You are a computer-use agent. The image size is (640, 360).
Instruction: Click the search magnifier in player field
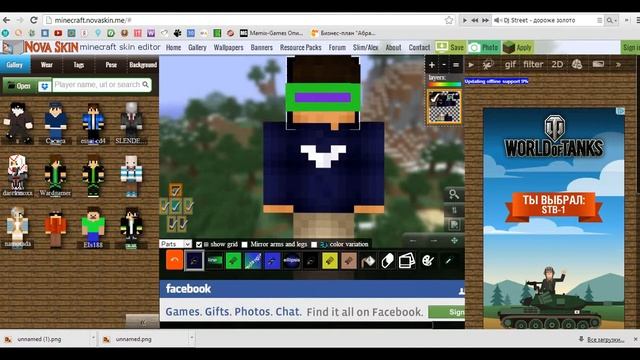click(x=145, y=84)
